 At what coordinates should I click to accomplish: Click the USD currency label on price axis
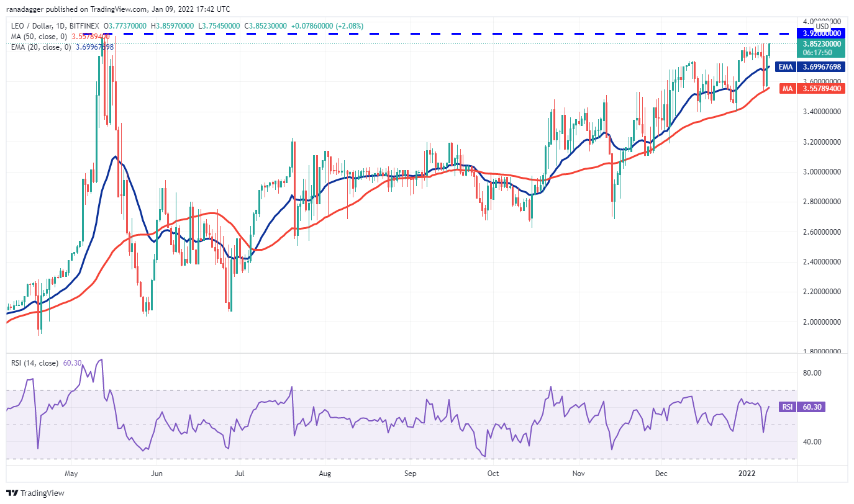(822, 27)
